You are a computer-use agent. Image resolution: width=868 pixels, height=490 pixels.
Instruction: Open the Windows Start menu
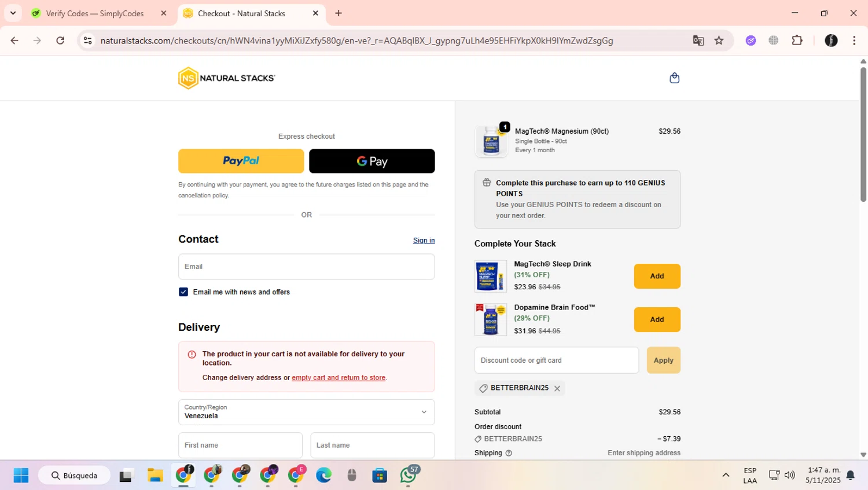click(x=21, y=476)
